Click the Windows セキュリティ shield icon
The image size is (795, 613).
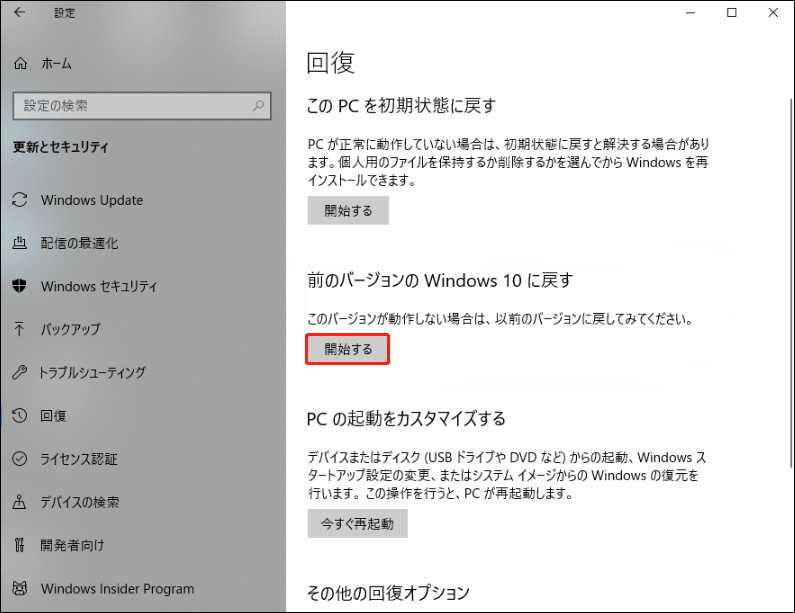point(19,286)
